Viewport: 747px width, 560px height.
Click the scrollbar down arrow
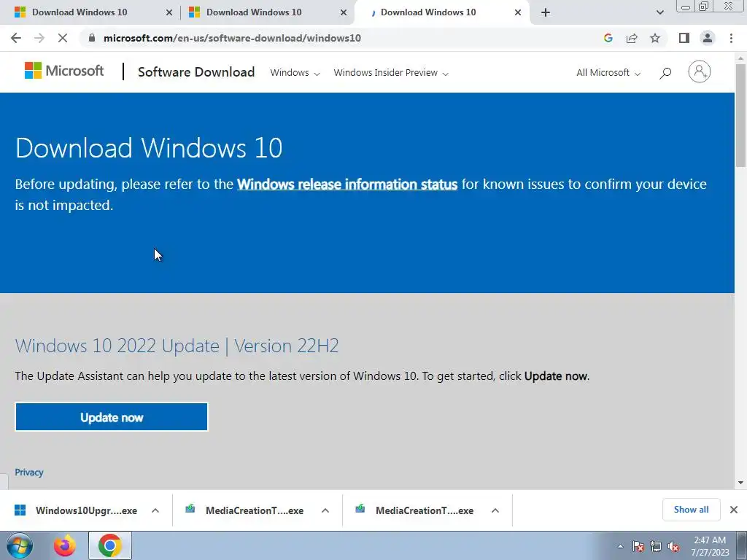[x=740, y=483]
